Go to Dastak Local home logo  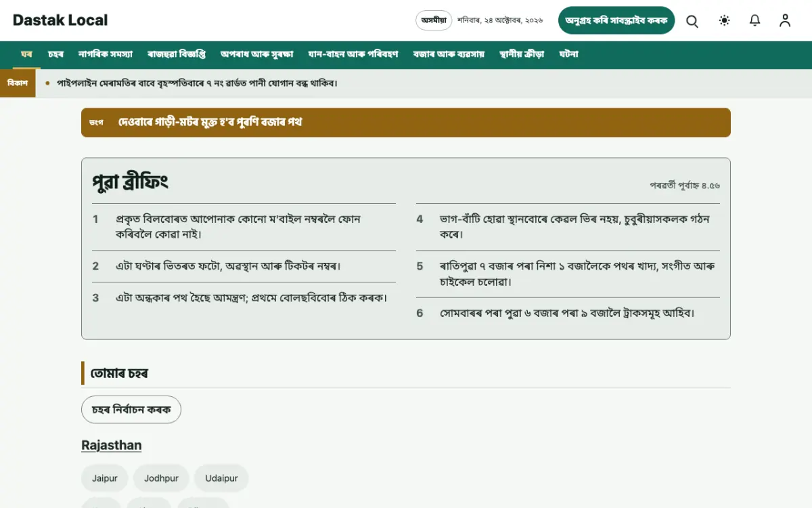60,20
